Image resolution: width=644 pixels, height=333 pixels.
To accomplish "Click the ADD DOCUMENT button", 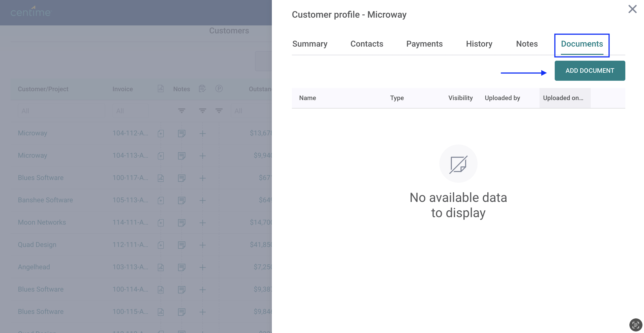I will (590, 71).
